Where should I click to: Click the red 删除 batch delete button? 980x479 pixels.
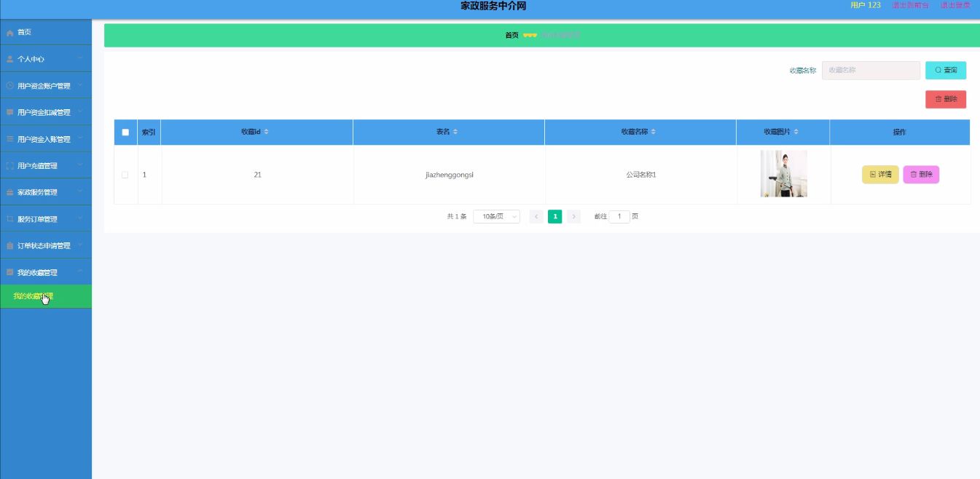point(946,99)
